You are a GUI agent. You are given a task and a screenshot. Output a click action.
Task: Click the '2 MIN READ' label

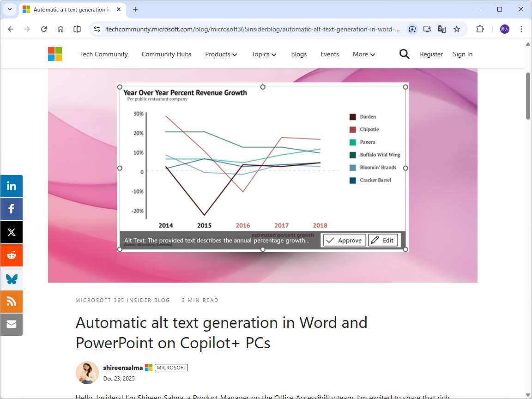pyautogui.click(x=200, y=300)
